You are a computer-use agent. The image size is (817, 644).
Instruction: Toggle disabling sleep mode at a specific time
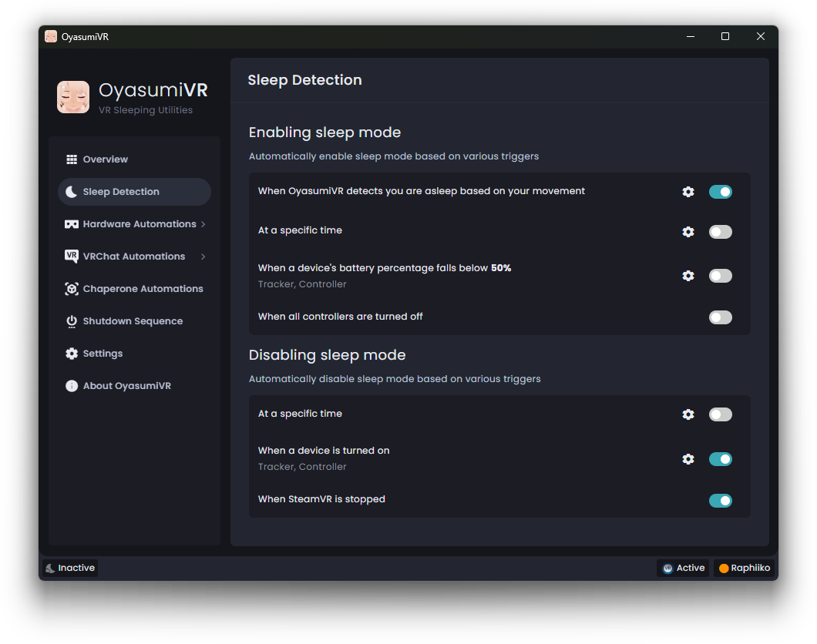(x=721, y=414)
